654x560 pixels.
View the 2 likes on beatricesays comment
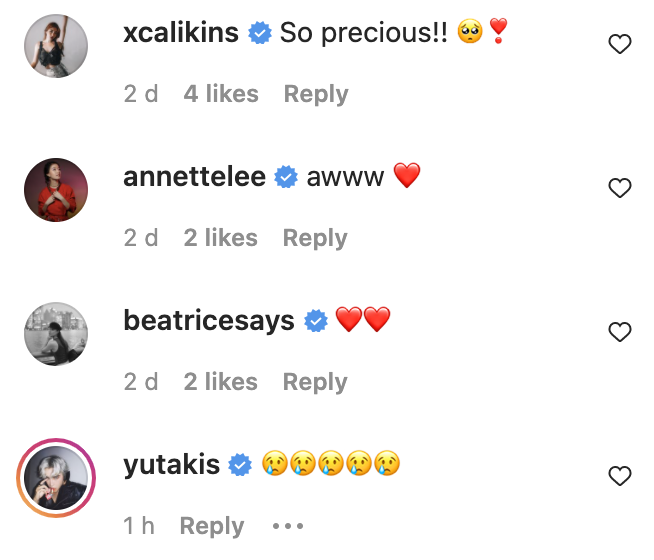[220, 382]
